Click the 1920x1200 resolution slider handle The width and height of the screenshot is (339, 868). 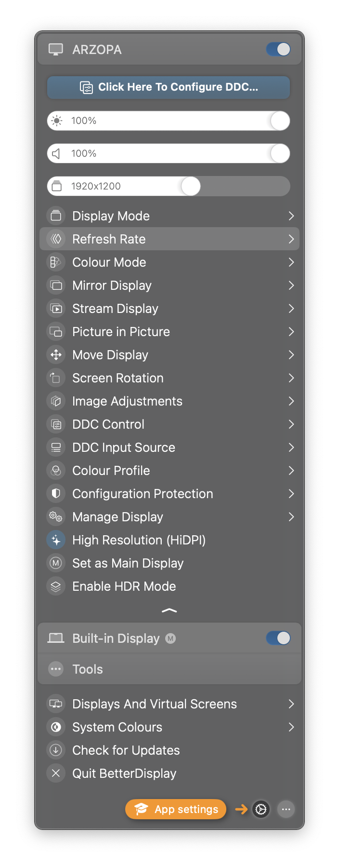tap(191, 186)
